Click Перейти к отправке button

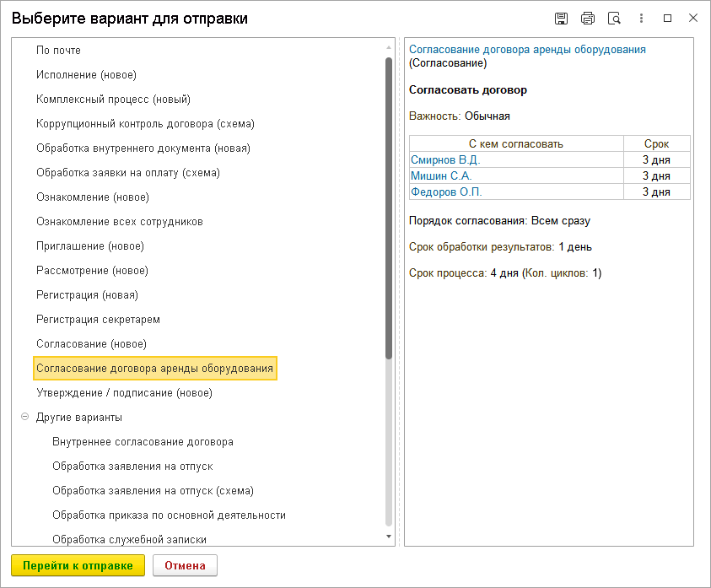[x=78, y=565]
